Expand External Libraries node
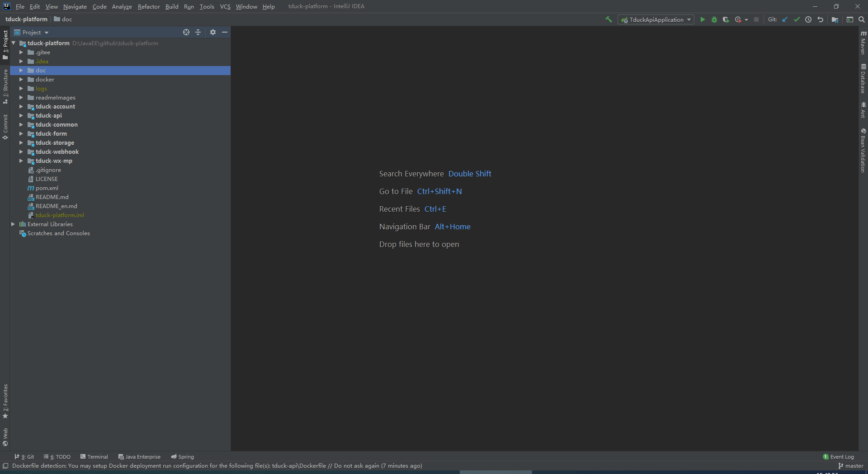 pos(13,224)
